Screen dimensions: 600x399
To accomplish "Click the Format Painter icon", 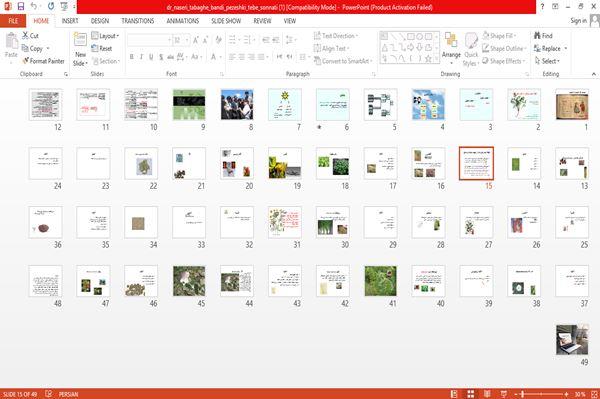I will [x=26, y=61].
